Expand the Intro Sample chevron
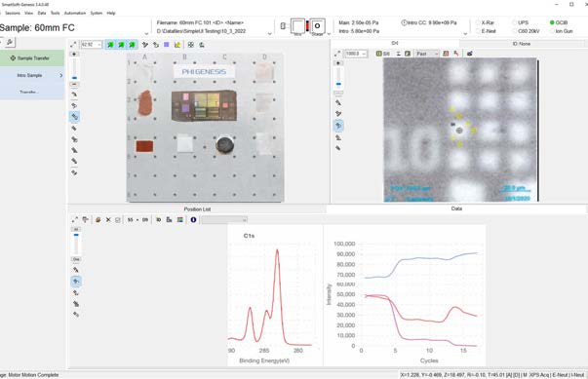588x379 pixels. point(61,75)
